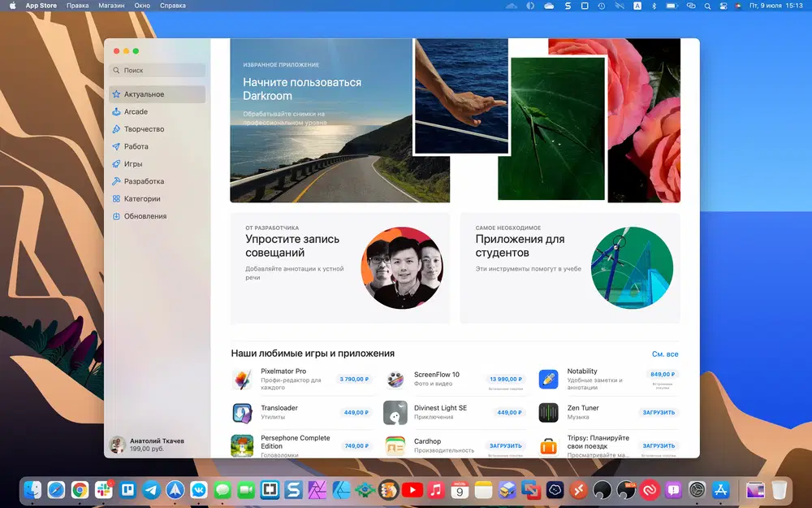Open Slack from the Dock
This screenshot has width=812, height=508.
[x=104, y=489]
